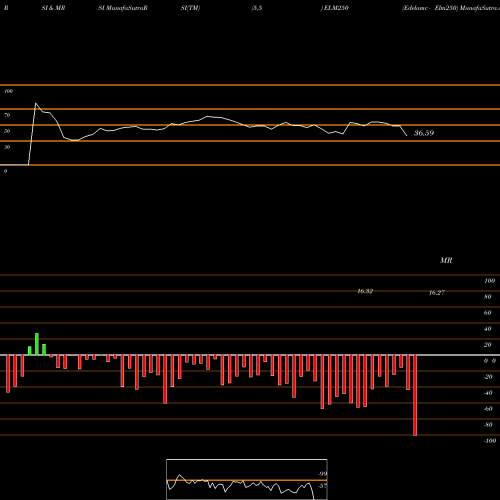
Task: Click the RSI axis label 70
Action: (x=7, y=115)
